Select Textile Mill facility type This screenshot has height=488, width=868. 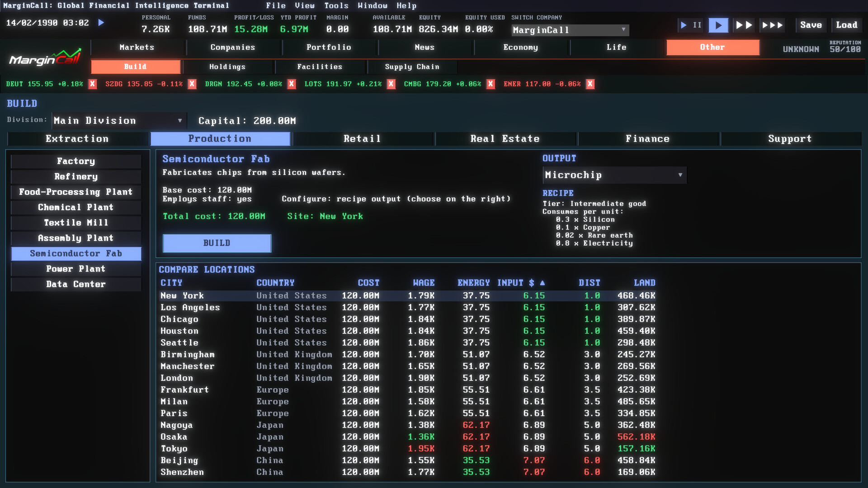pos(76,223)
